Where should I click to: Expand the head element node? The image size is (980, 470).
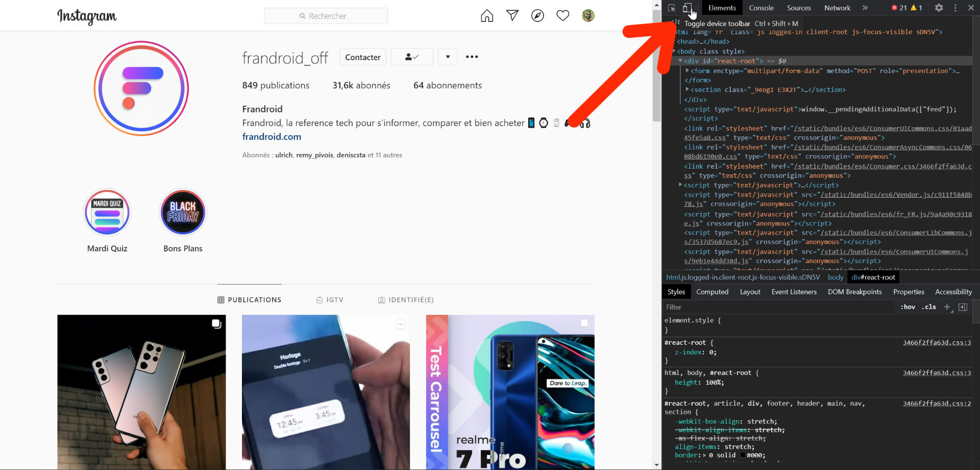coord(674,41)
